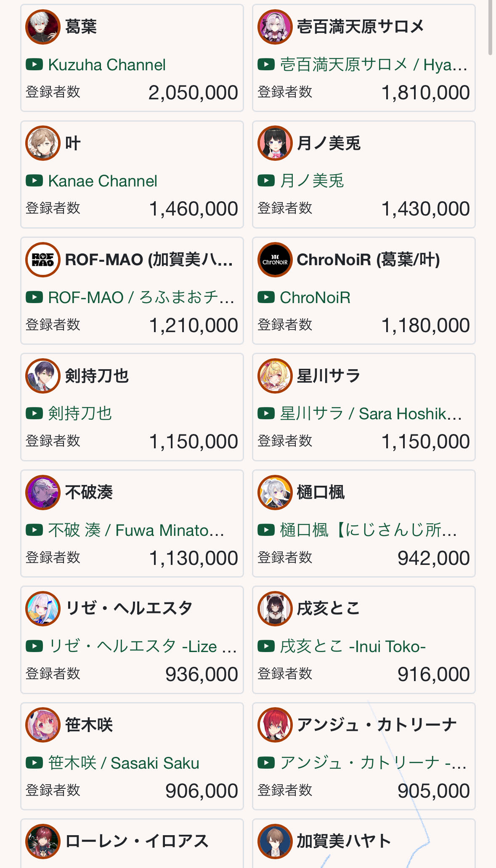Select the 月ノ美兎 name heading
Screen dimensions: 496x868
pyautogui.click(x=329, y=144)
